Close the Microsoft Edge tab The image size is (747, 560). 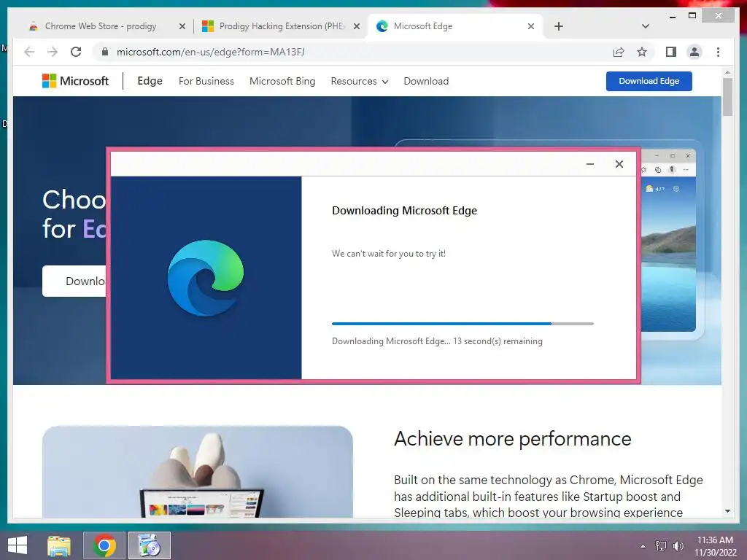(531, 26)
